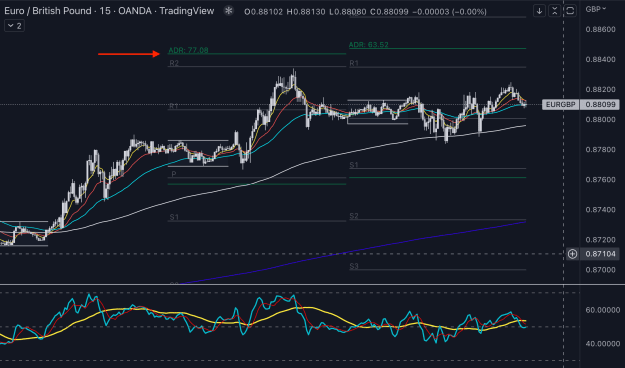Click the change value −0.00003 (−0.00%)

449,12
